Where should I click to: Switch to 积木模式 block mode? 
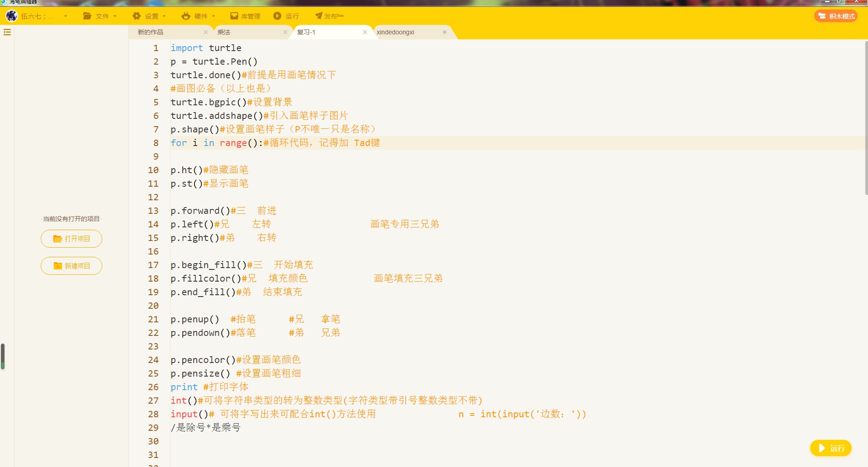click(x=836, y=16)
